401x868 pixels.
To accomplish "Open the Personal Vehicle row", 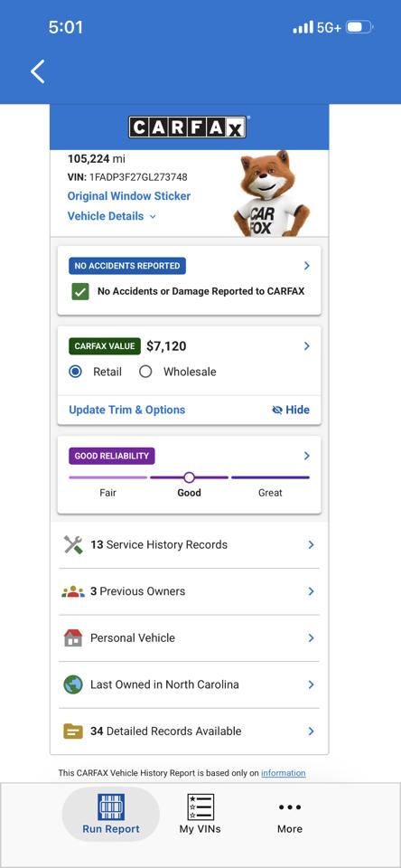I will tap(189, 637).
